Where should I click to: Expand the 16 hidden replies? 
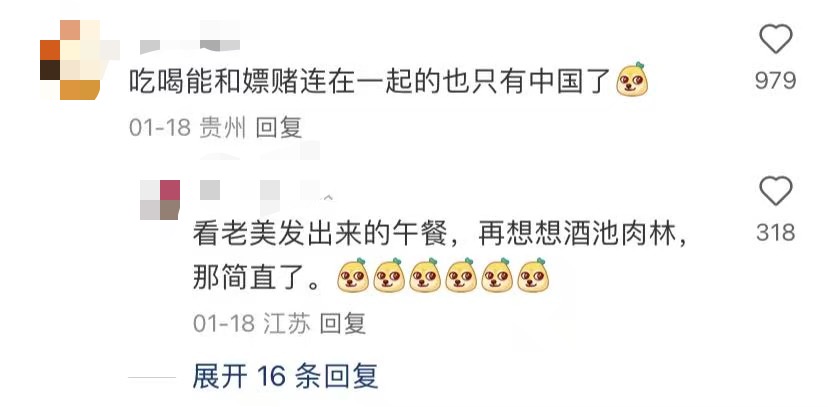(285, 376)
